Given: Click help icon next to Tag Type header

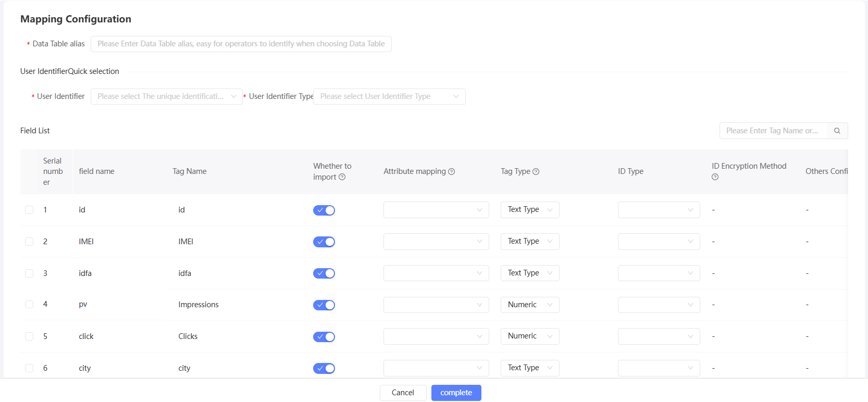Looking at the screenshot, I should [x=536, y=172].
